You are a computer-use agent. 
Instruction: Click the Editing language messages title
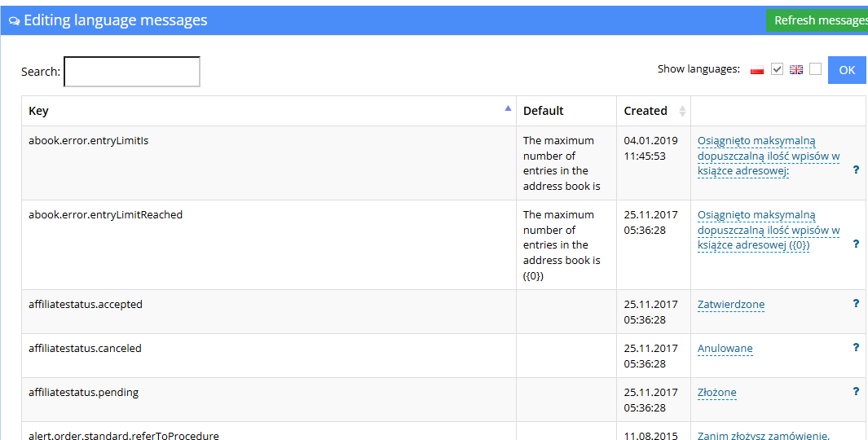pyautogui.click(x=116, y=20)
